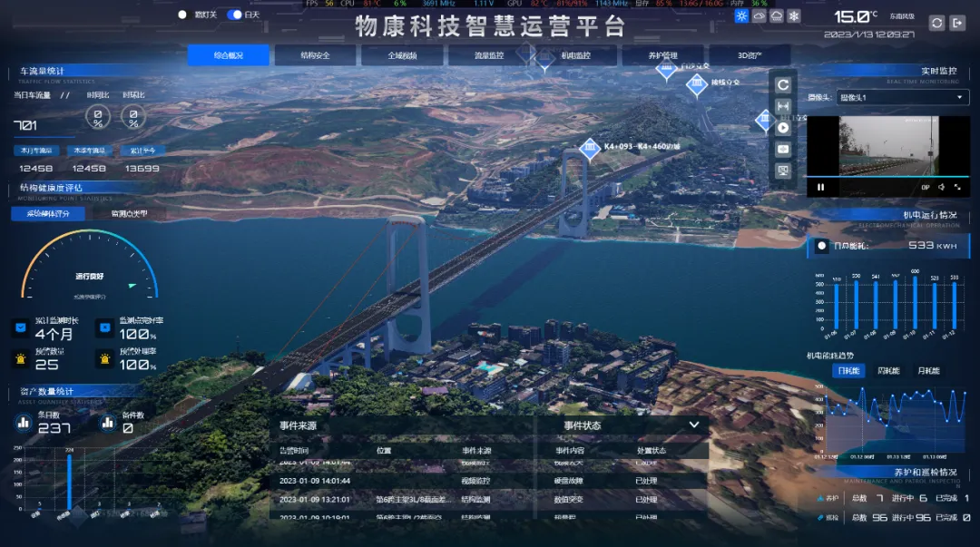
Task: Activate the distance measure tool icon
Action: click(783, 106)
